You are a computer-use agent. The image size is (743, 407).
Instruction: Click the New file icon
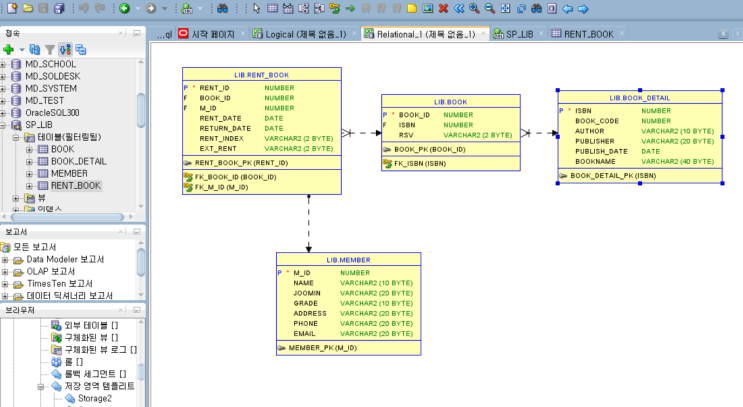click(x=12, y=8)
